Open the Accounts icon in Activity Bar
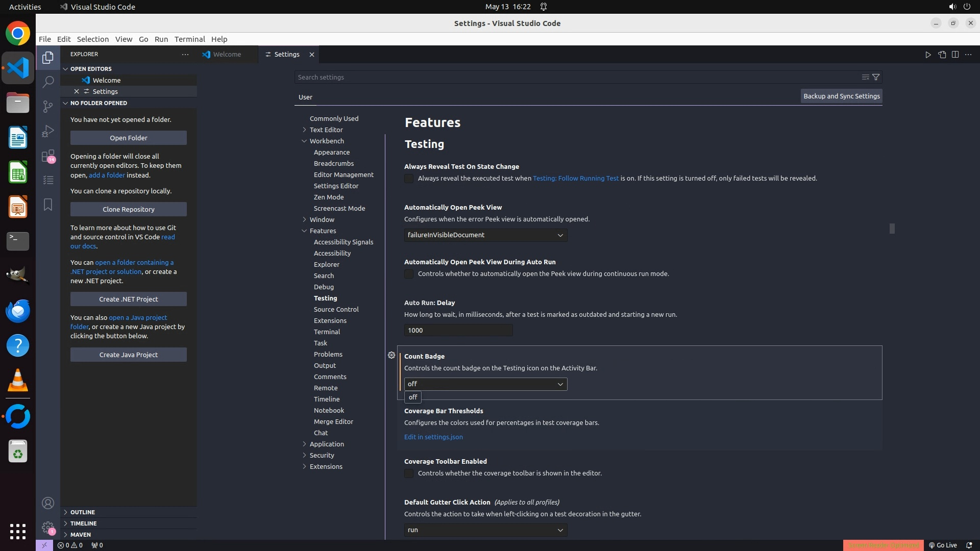Screen dimensions: 980x551 (x=48, y=504)
